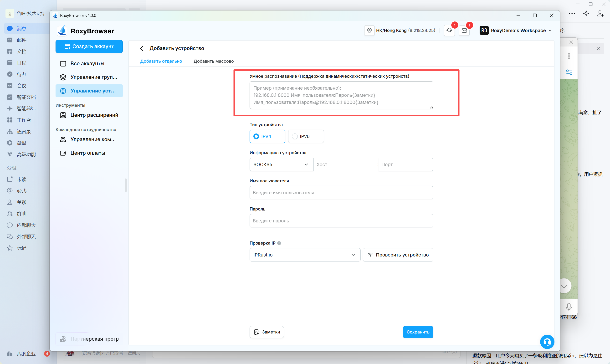Open 智能文档 in the chat app sidebar
The height and width of the screenshot is (364, 610).
(x=26, y=97)
